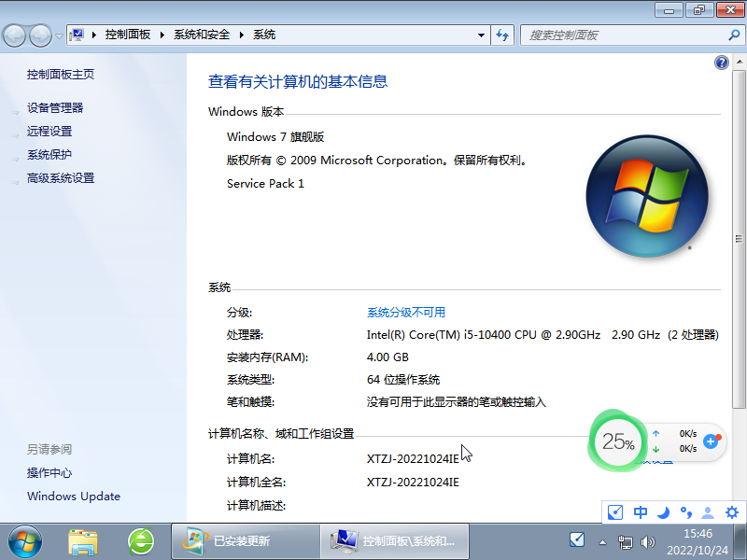Click the 25% memory usage circle
The width and height of the screenshot is (747, 560).
click(x=617, y=442)
